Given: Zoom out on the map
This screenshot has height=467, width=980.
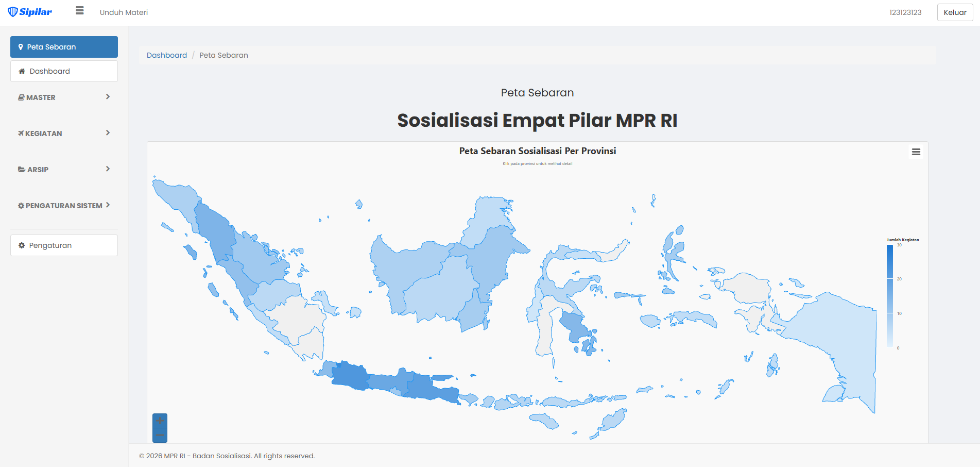Looking at the screenshot, I should click(160, 436).
